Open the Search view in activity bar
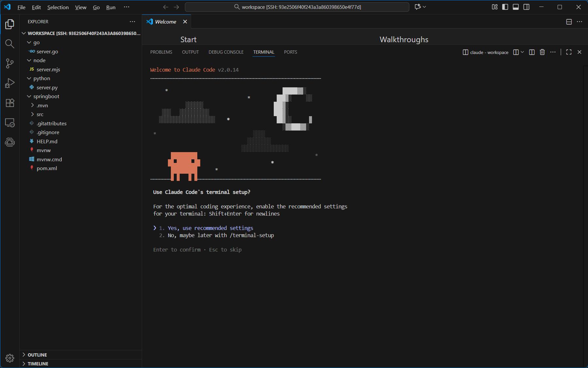This screenshot has height=368, width=588. pos(10,44)
